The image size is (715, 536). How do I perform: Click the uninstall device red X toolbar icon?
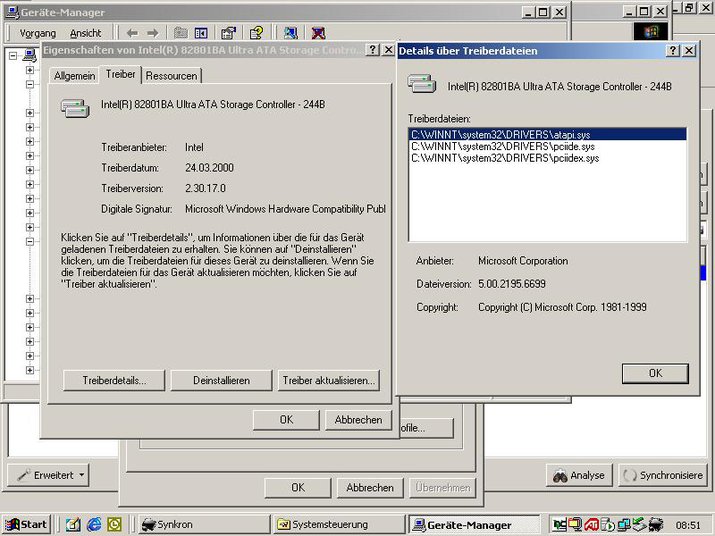coord(318,33)
